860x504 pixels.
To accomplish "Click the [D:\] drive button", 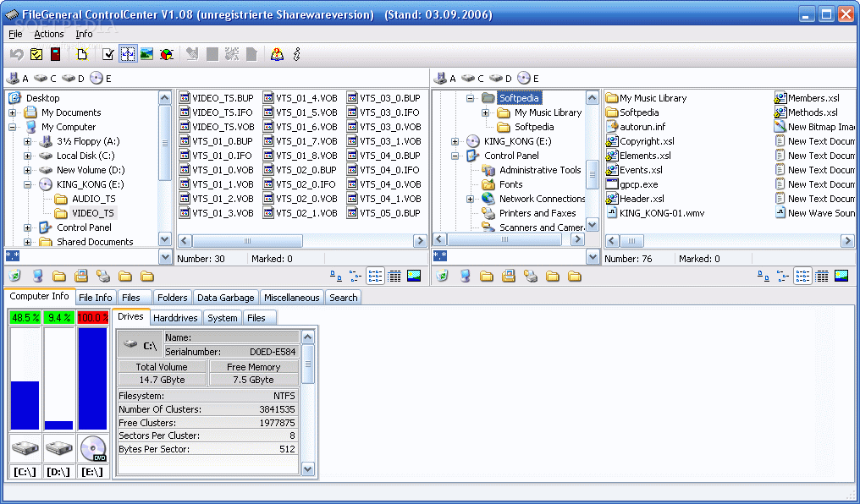I will (x=58, y=472).
